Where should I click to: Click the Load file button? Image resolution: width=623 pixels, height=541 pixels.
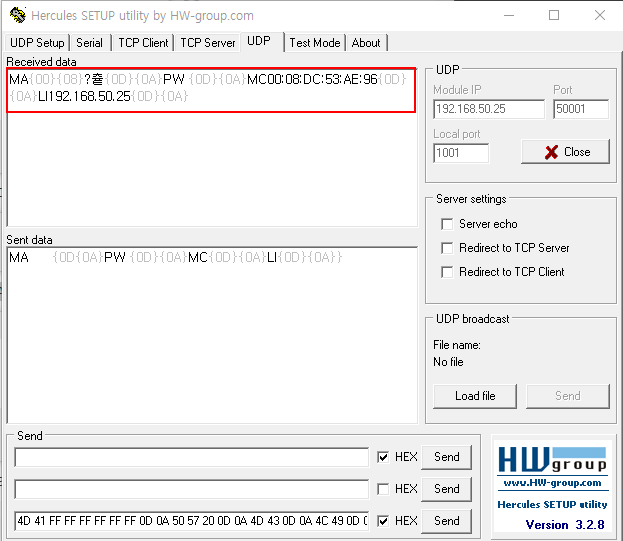[475, 396]
